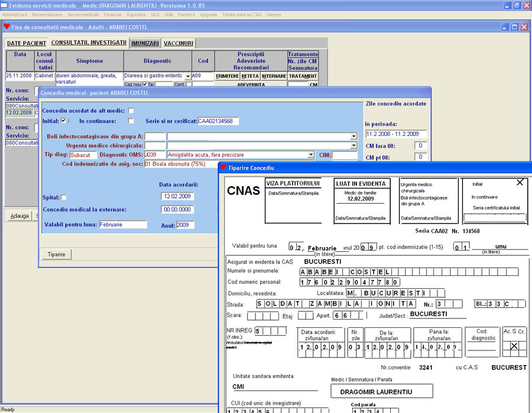Screen dimensions: 532x413
Task: Click the RETETA button
Action: pyautogui.click(x=250, y=76)
